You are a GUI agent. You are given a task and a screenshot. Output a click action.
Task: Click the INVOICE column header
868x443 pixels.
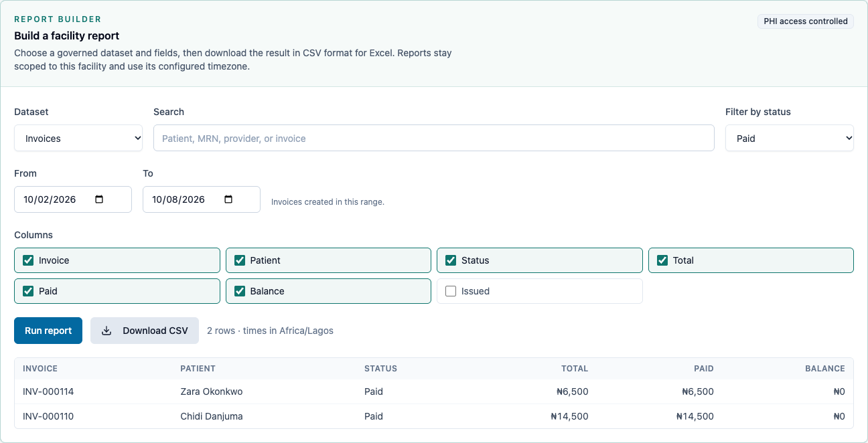40,369
